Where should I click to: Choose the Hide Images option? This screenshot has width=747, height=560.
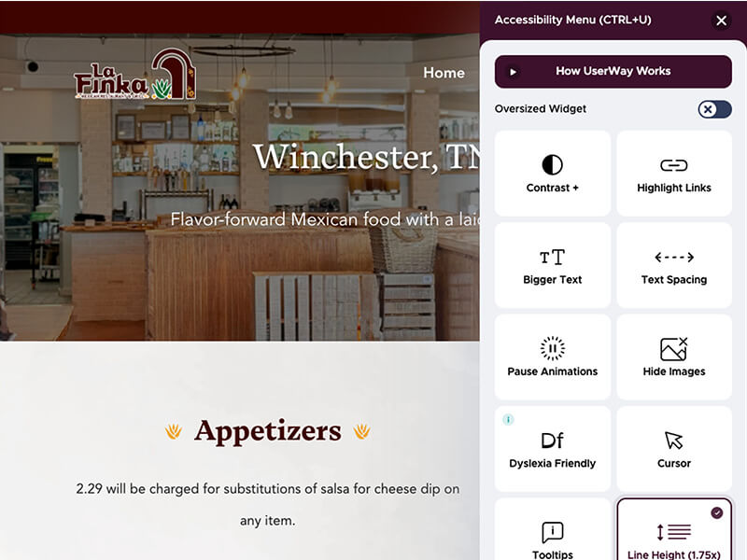coord(674,357)
